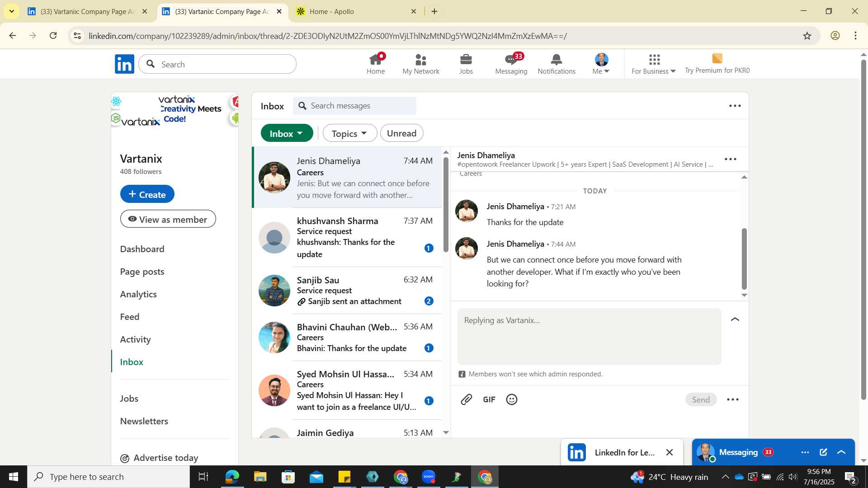Switch to first Vartanix LinkedIn tab

point(87,11)
